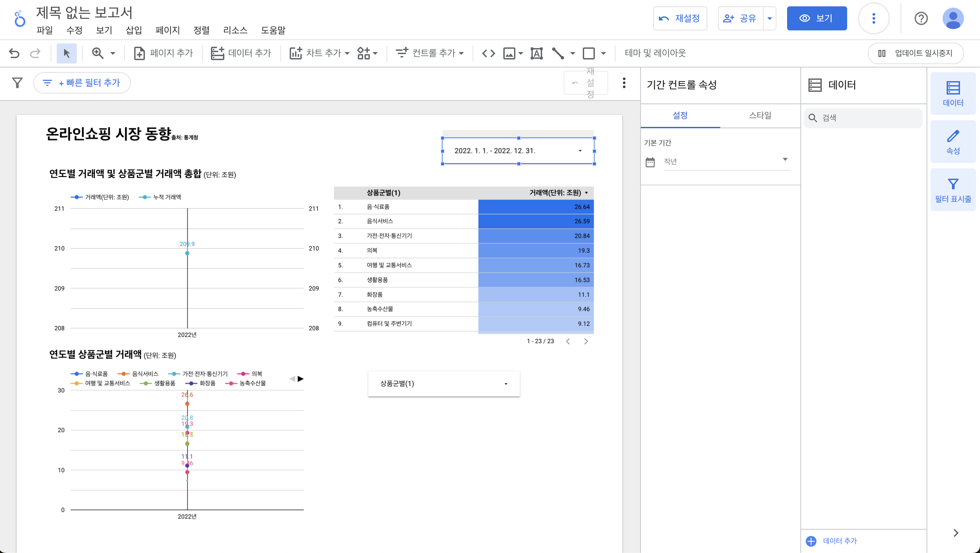The image size is (980, 553).
Task: Open the 속성 pencil panel button
Action: pyautogui.click(x=953, y=142)
